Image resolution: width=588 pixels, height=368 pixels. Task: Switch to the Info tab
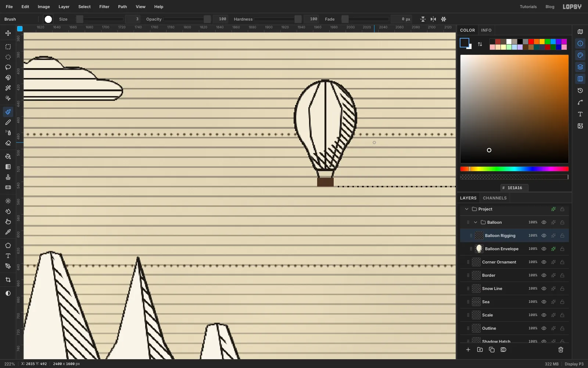pos(486,30)
